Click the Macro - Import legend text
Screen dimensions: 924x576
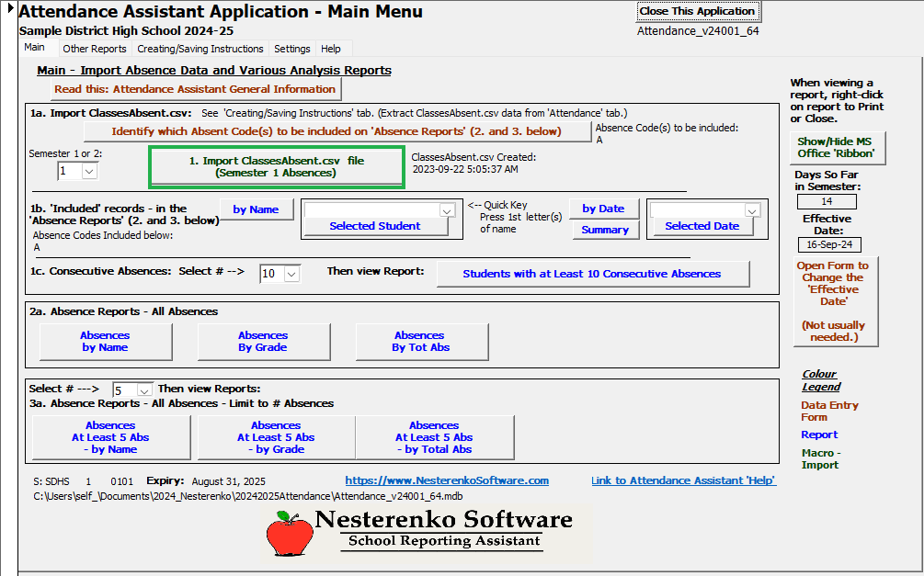[820, 458]
